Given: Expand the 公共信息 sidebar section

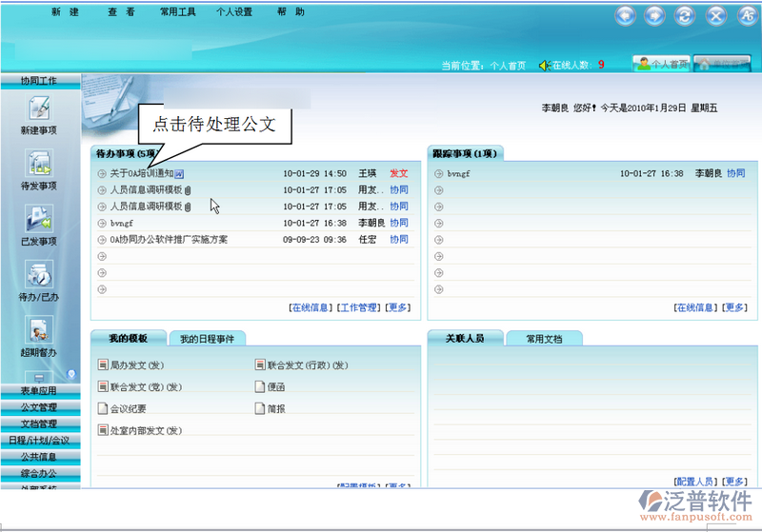Looking at the screenshot, I should [39, 456].
